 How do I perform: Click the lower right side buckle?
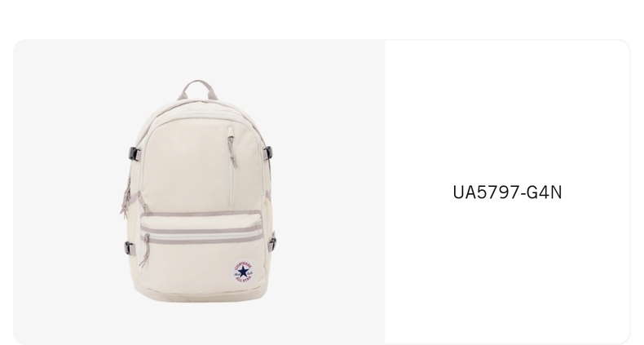272,241
